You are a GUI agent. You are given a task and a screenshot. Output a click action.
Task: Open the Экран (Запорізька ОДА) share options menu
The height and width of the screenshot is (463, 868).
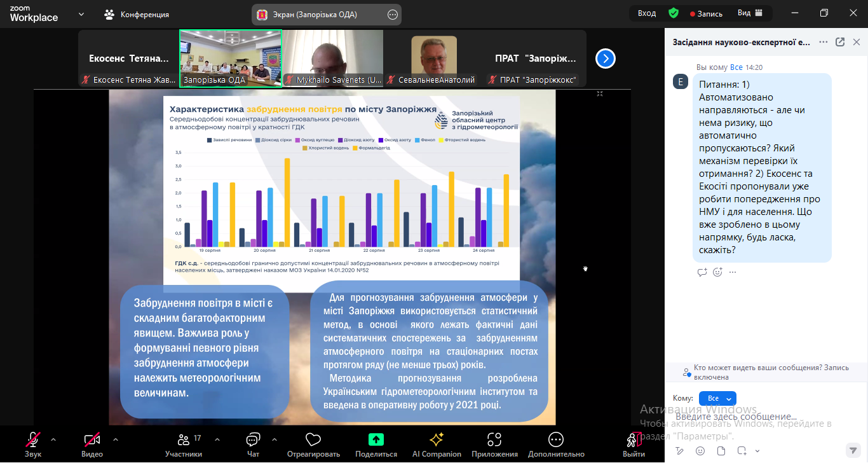pos(393,15)
